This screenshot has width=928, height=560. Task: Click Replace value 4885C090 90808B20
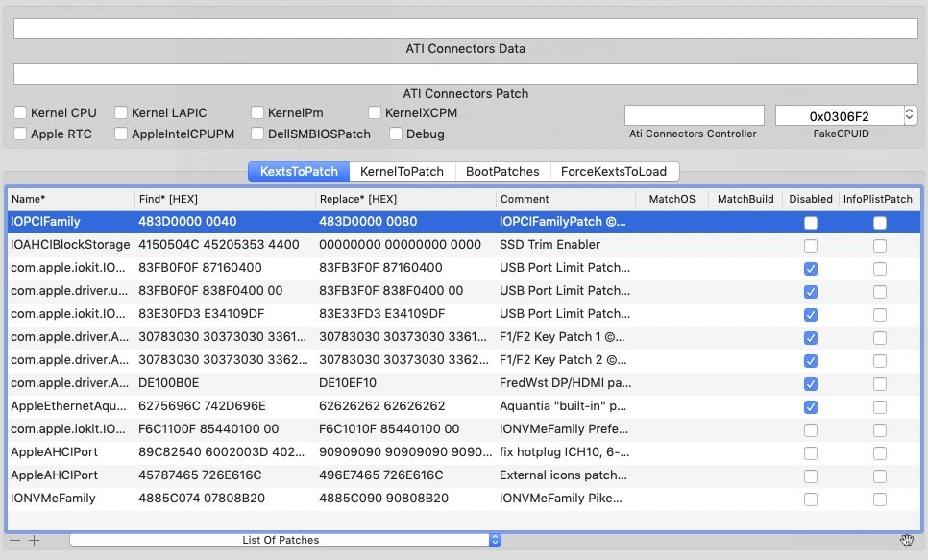click(x=383, y=499)
